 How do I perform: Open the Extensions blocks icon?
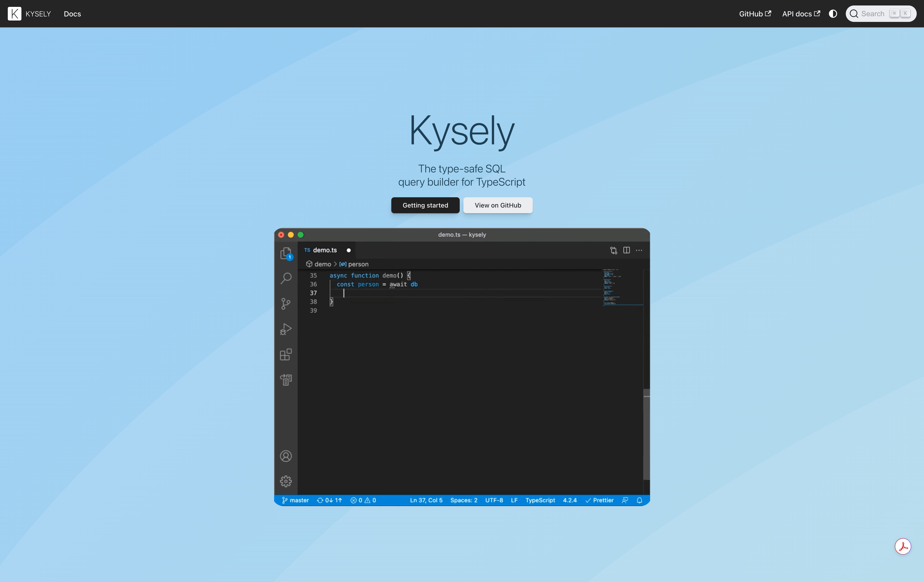[x=286, y=354]
